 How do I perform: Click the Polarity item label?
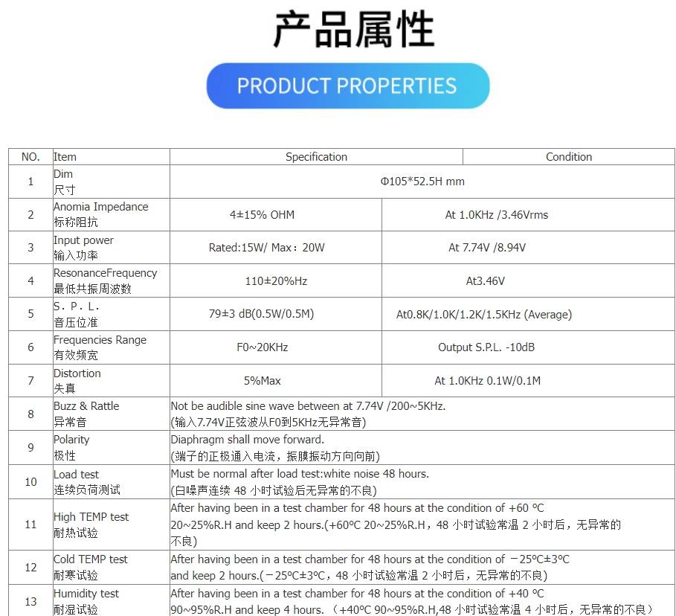point(71,440)
